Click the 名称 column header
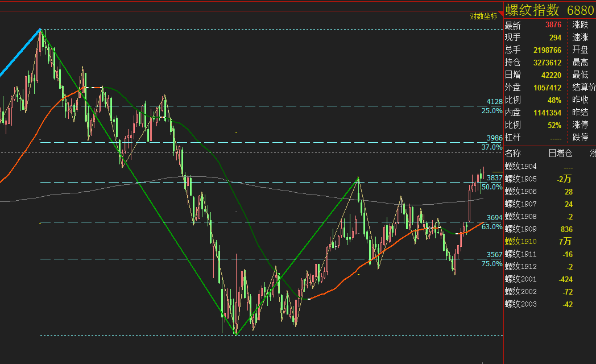 point(513,153)
